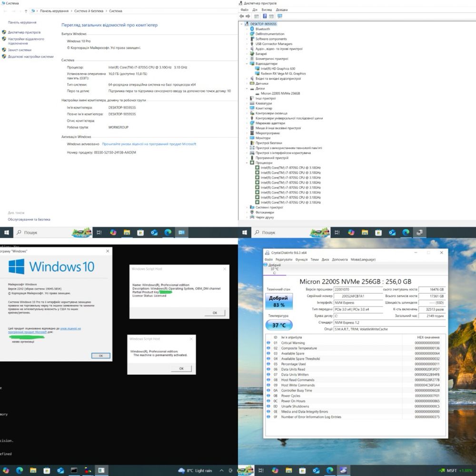This screenshot has height=476, width=476.
Task: Select the Radeon RX Vega M GL Graphics device
Action: click(x=283, y=73)
